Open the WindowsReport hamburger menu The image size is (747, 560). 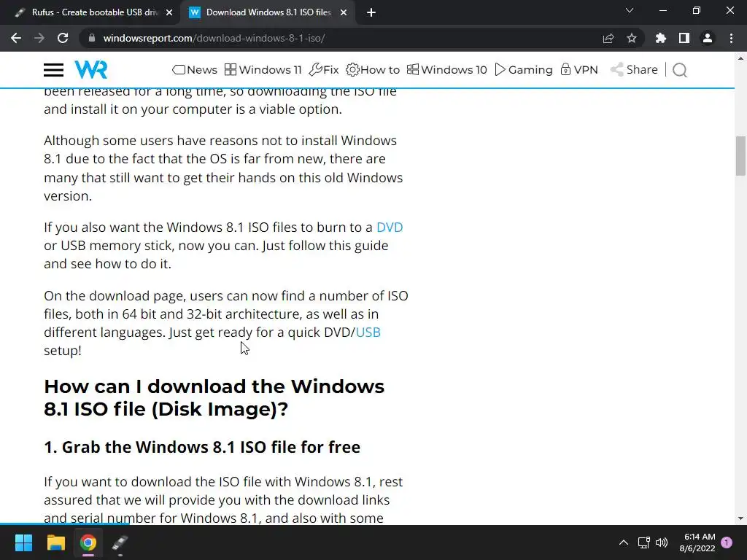tap(53, 70)
